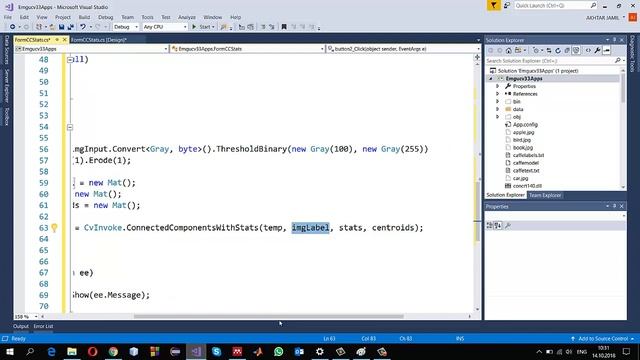Open the Any CPU platform dropdown
The width and height of the screenshot is (640, 360).
point(165,27)
